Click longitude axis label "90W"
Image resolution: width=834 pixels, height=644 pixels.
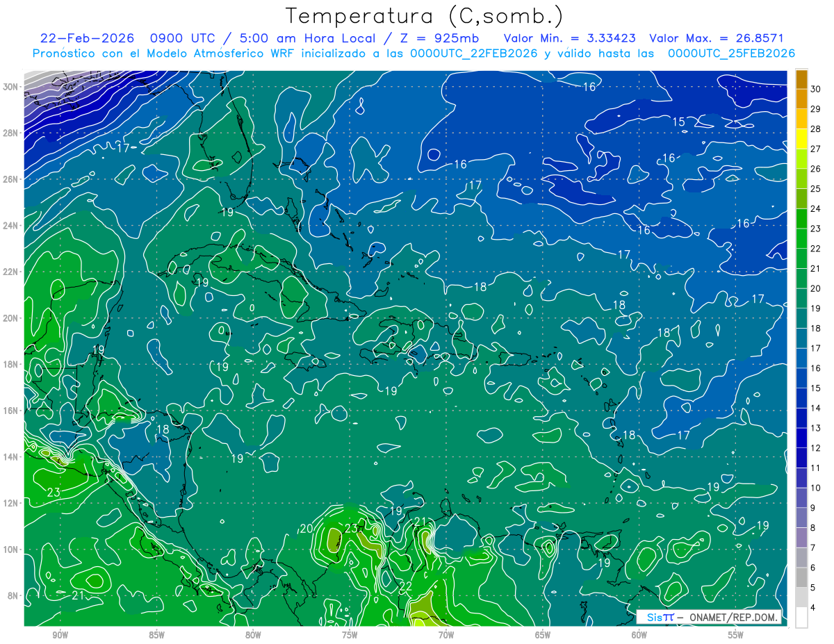coord(60,635)
